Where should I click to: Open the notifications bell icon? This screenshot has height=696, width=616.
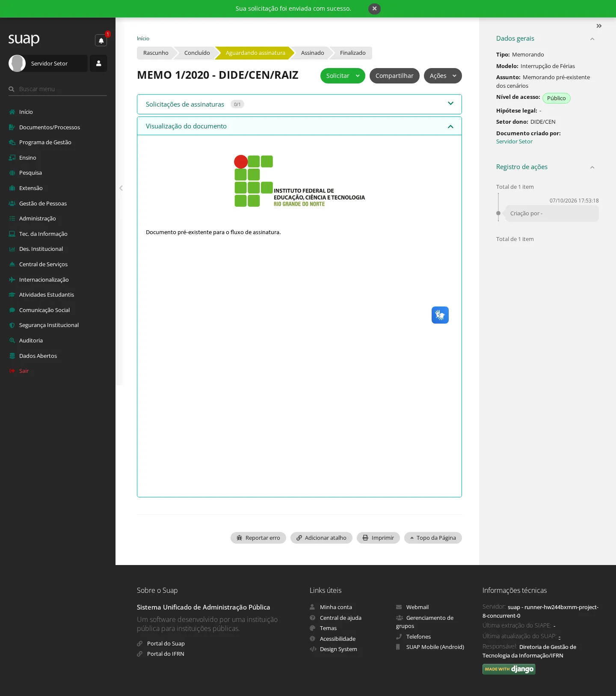coord(101,40)
